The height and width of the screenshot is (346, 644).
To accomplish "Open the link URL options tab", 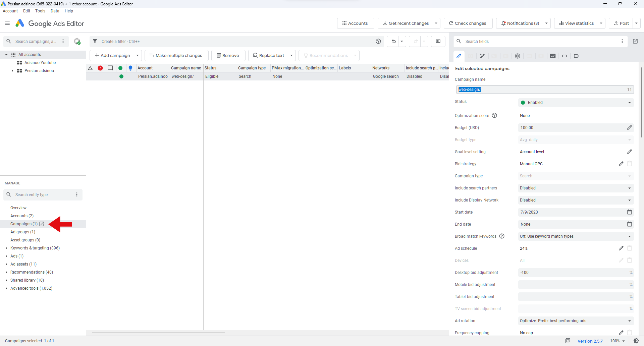I will (x=565, y=56).
